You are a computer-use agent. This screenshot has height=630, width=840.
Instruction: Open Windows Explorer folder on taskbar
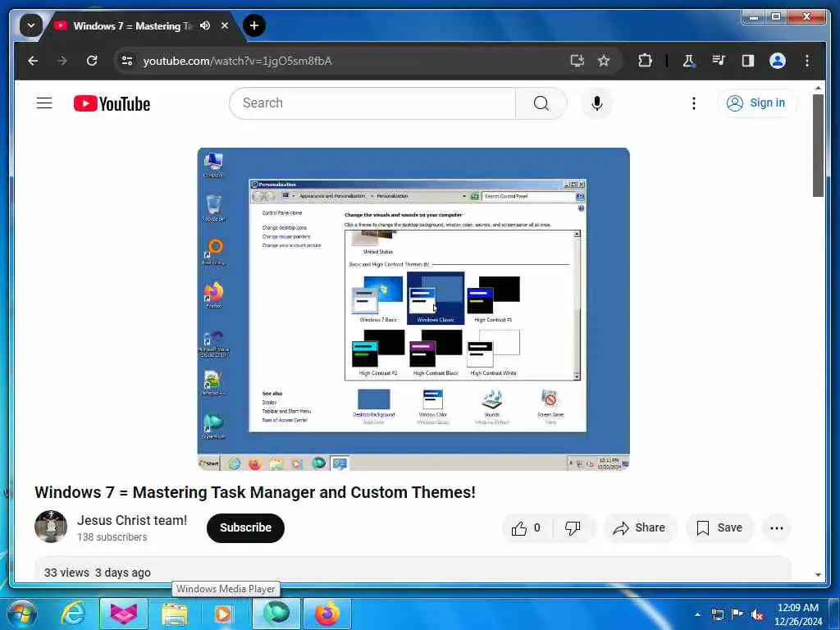tap(174, 614)
